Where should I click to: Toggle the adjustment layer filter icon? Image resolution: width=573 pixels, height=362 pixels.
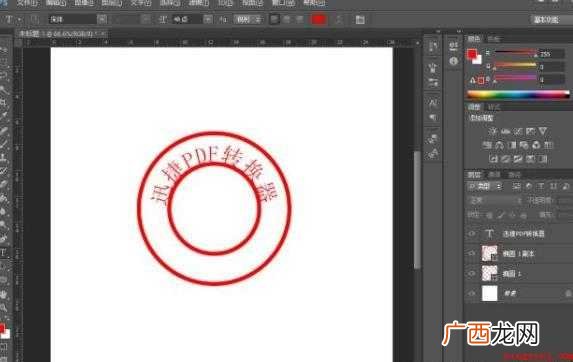529,187
